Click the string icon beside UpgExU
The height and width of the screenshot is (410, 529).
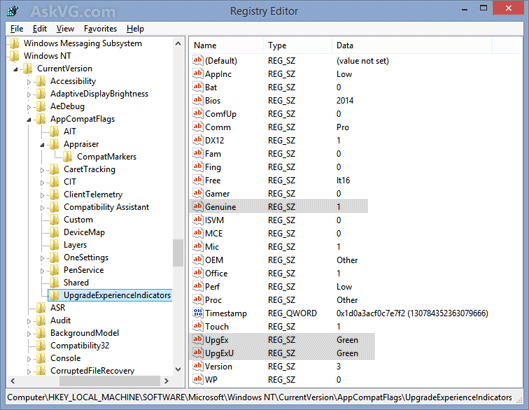(198, 353)
